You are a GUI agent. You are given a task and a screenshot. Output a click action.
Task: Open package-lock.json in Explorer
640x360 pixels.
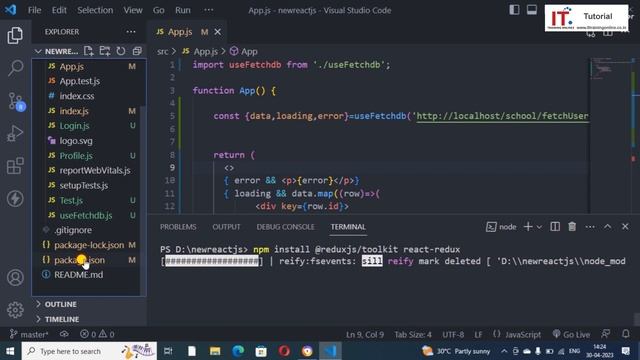(89, 245)
